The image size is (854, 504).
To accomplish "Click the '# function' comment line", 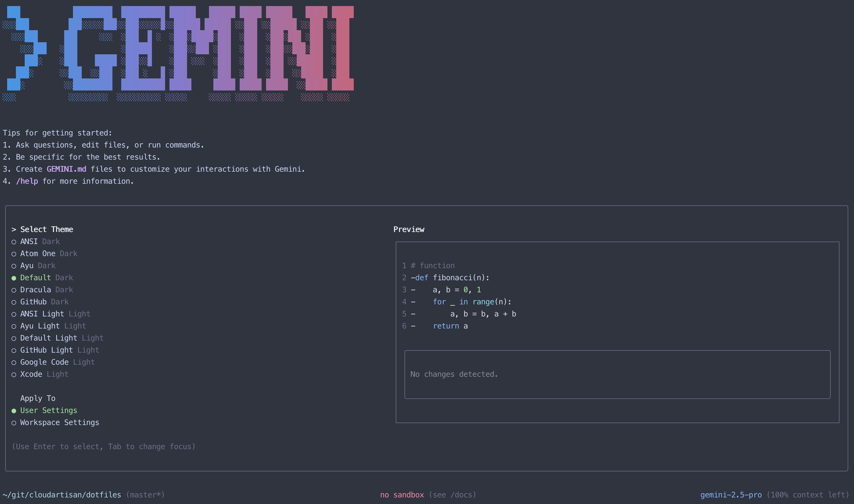I will tap(429, 266).
